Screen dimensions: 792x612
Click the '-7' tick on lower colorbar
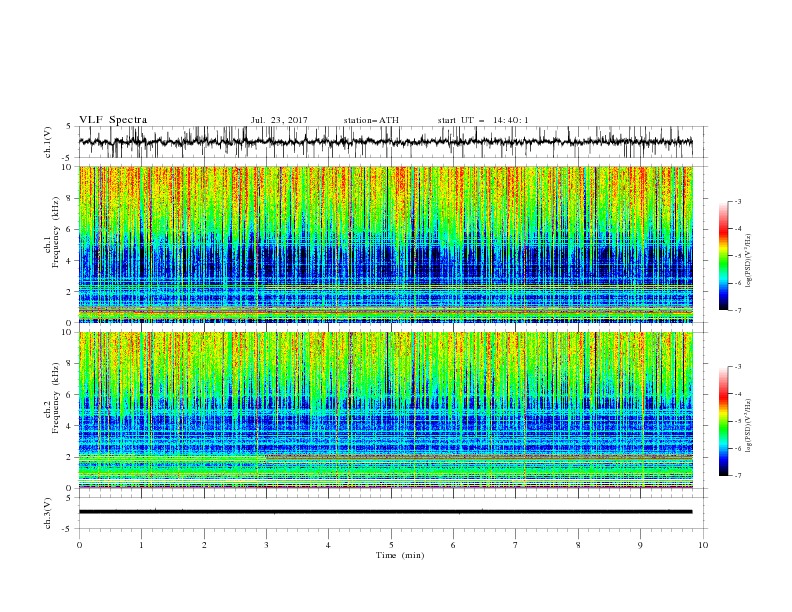[x=738, y=475]
